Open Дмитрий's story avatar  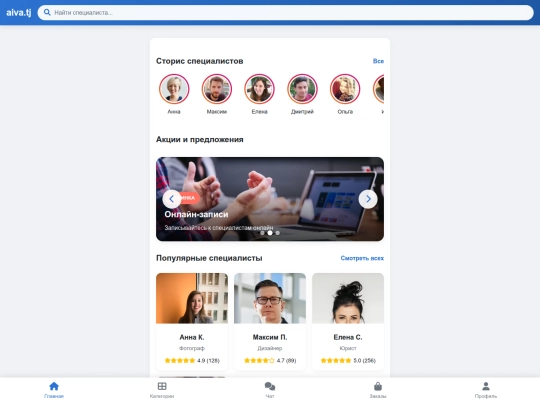coord(302,89)
